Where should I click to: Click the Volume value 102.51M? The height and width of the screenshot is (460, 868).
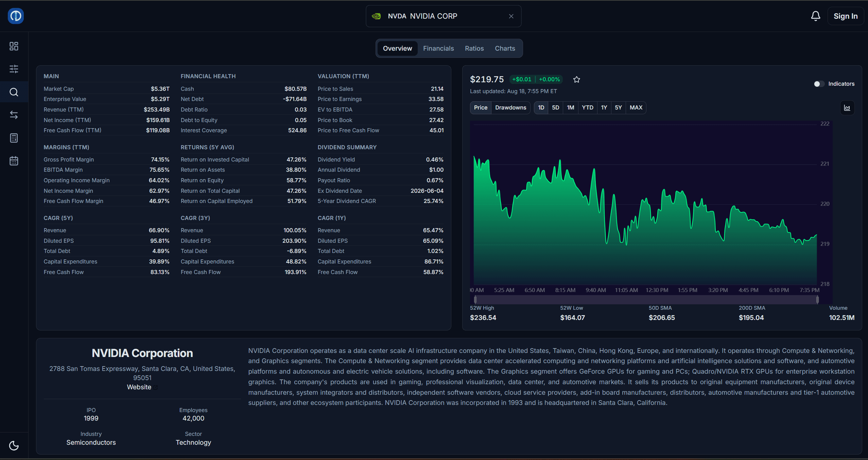pos(841,318)
